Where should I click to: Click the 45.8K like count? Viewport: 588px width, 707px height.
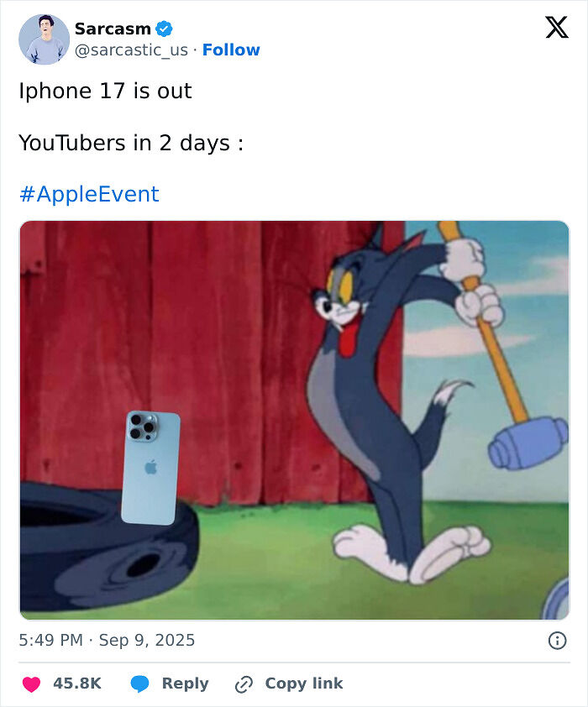tap(77, 683)
